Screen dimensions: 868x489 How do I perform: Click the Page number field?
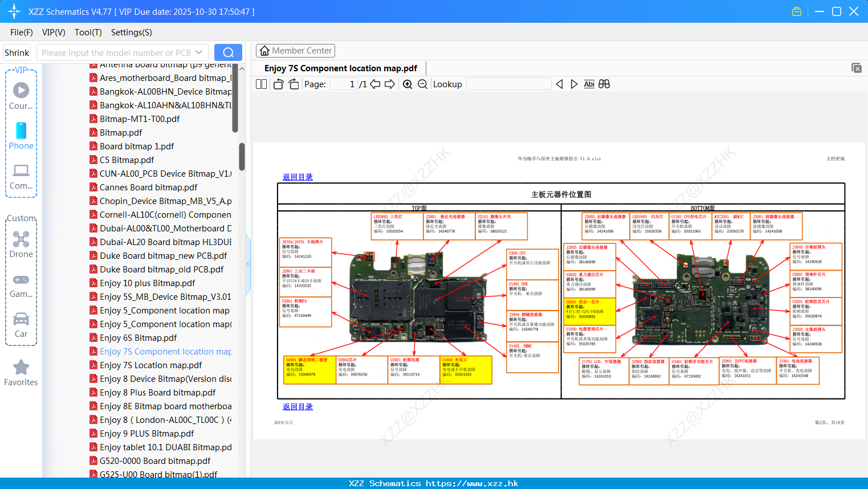[x=344, y=84]
